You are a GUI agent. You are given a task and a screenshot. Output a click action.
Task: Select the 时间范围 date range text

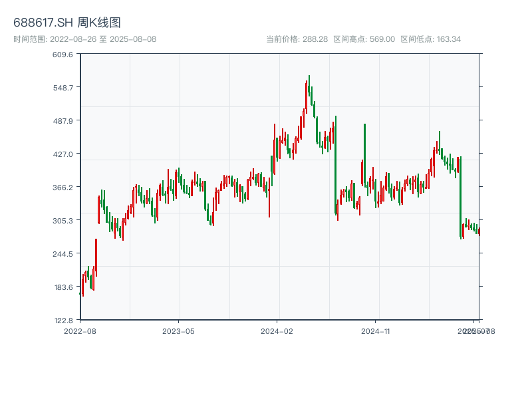click(x=84, y=39)
